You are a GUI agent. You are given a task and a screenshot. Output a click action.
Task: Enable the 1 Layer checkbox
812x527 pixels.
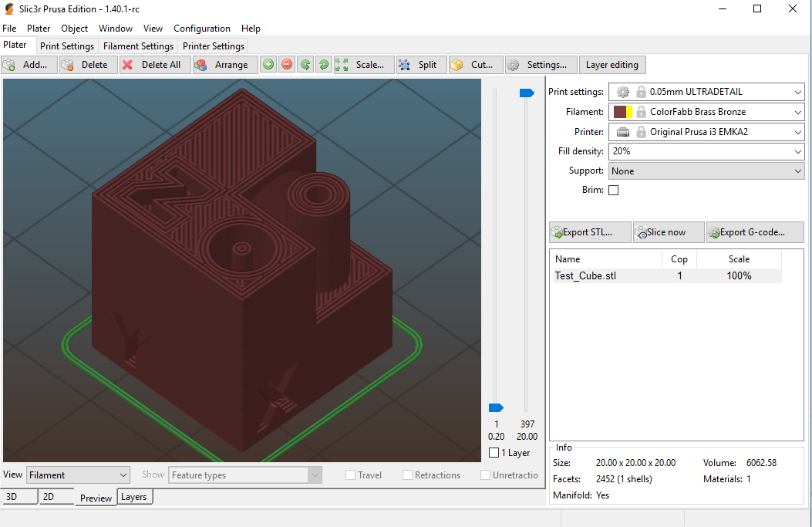click(x=494, y=452)
